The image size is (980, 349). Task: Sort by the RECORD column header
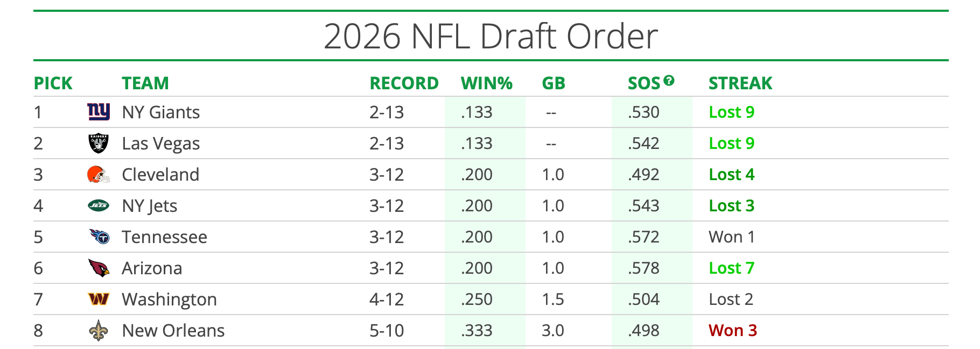tap(404, 83)
